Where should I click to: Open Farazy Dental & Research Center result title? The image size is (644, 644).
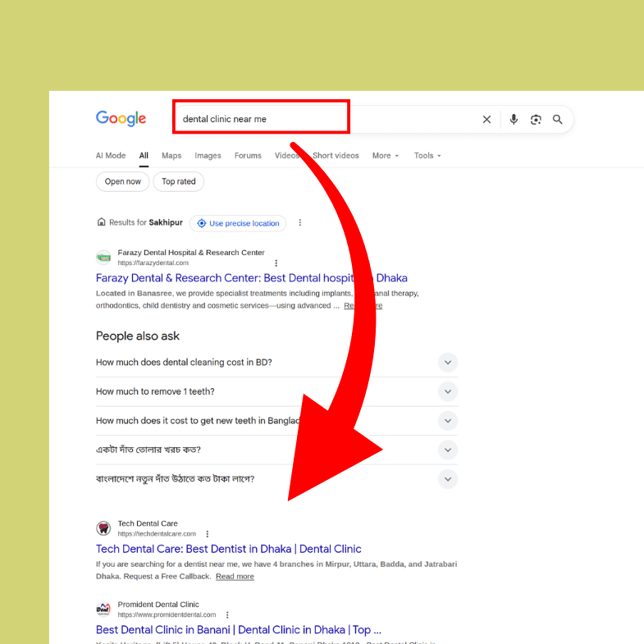coord(251,278)
